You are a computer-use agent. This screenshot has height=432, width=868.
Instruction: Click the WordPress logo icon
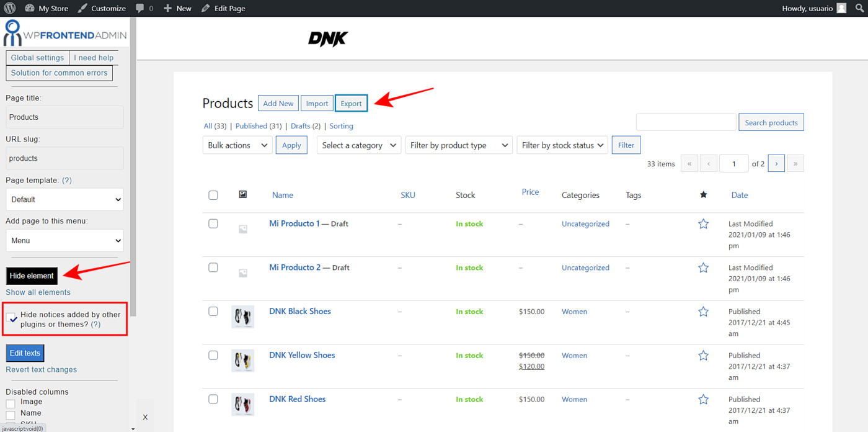coord(9,8)
